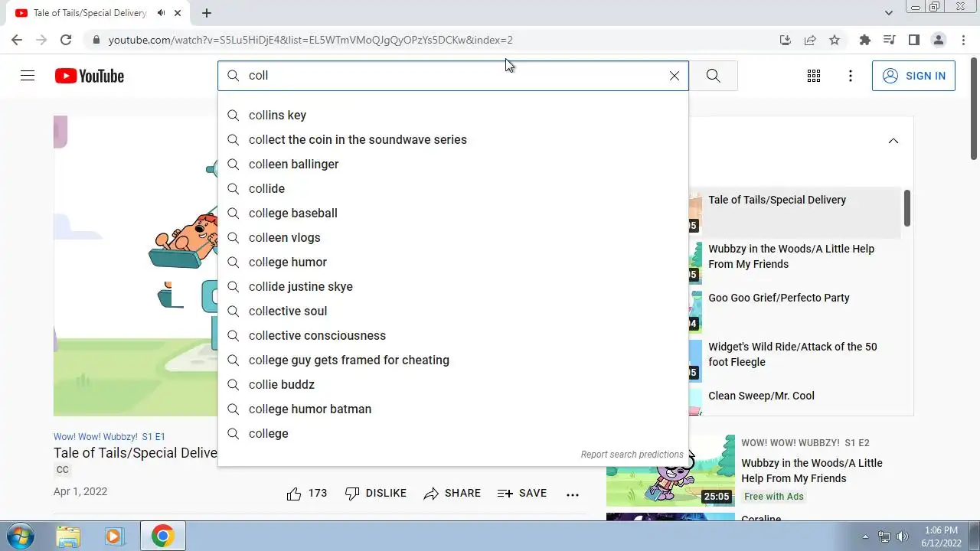Play 'Wubbzy in the Woods' playlist item
Viewport: 980px width, 551px height.
(x=791, y=256)
